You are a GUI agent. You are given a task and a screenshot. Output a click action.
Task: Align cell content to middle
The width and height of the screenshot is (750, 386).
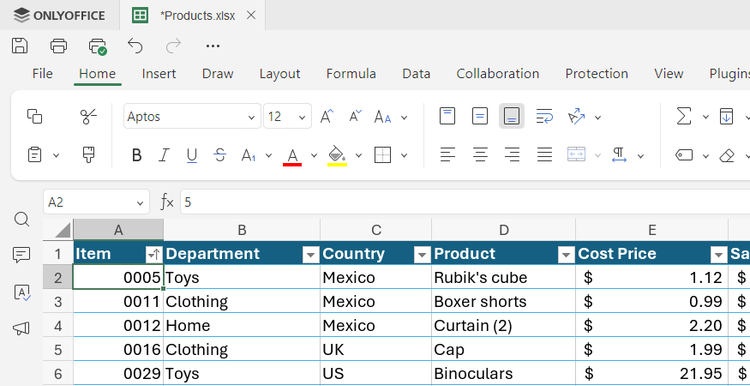480,116
